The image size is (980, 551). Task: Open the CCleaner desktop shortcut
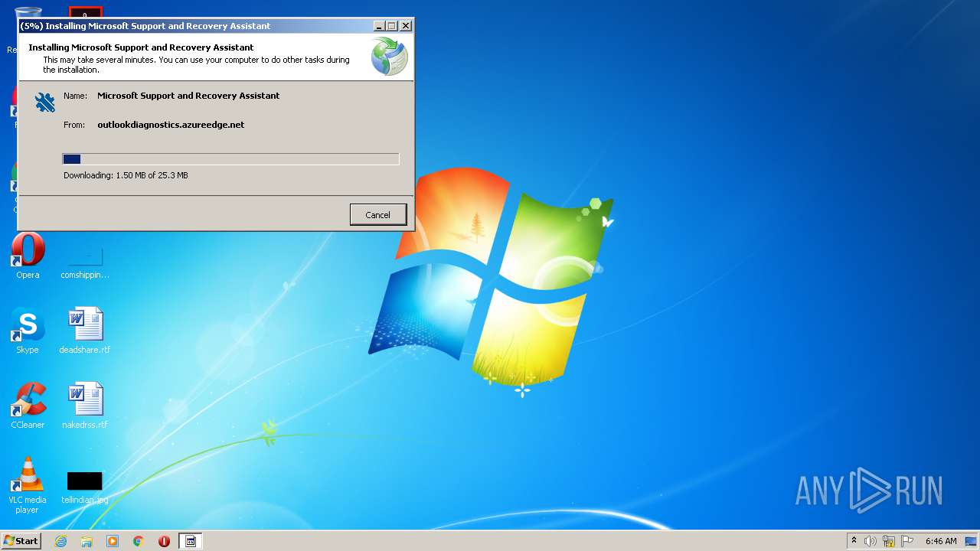tap(28, 406)
